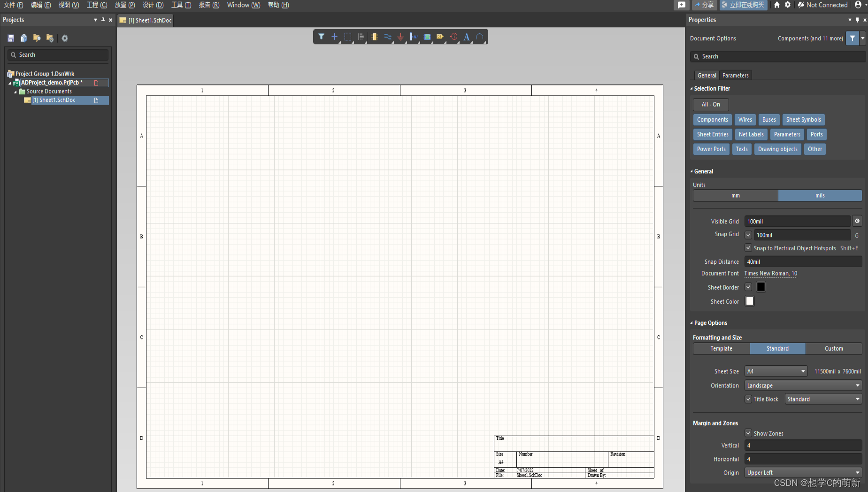Open the Sheet Size dropdown
Image resolution: width=868 pixels, height=492 pixels.
(776, 371)
